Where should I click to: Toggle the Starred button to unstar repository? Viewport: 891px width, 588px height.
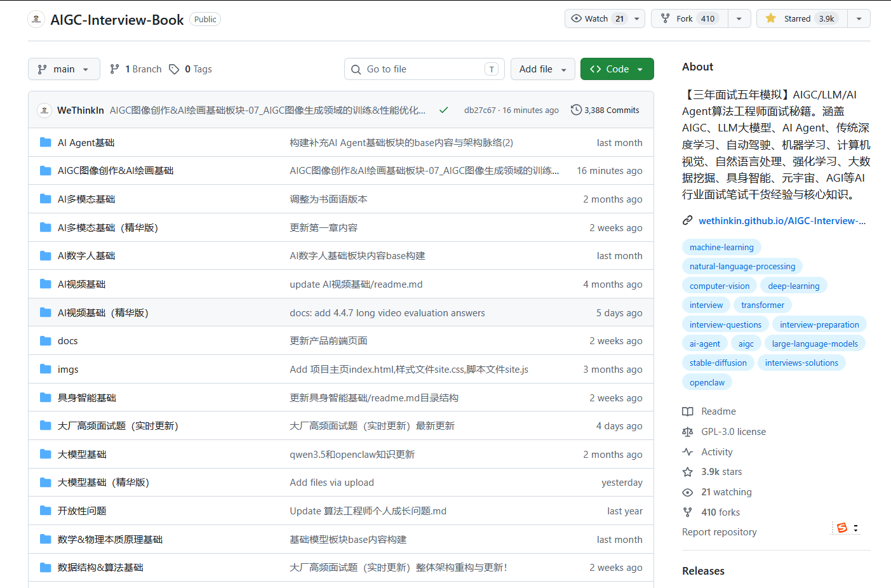tap(802, 18)
